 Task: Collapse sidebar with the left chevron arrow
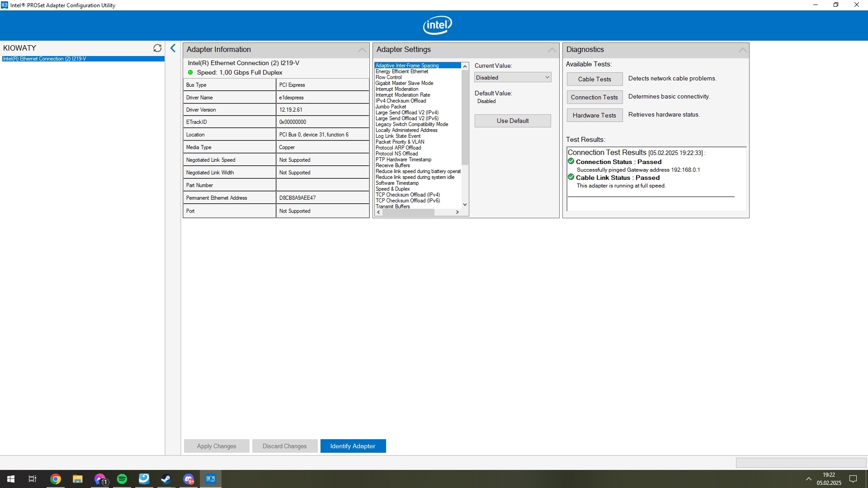click(x=173, y=48)
